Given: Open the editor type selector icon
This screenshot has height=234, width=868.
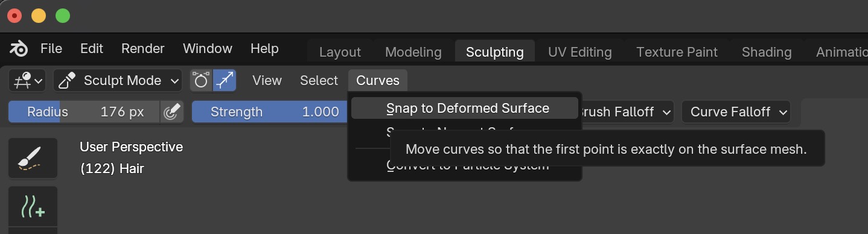Looking at the screenshot, I should coord(28,81).
